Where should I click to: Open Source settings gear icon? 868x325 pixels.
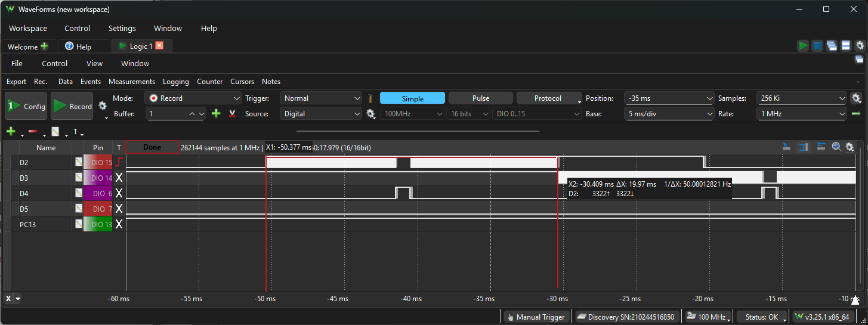pos(370,113)
